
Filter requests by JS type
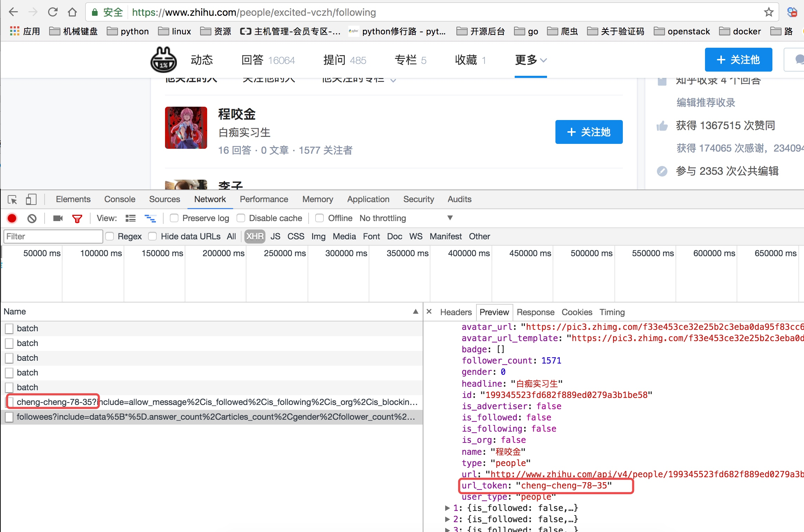click(275, 236)
